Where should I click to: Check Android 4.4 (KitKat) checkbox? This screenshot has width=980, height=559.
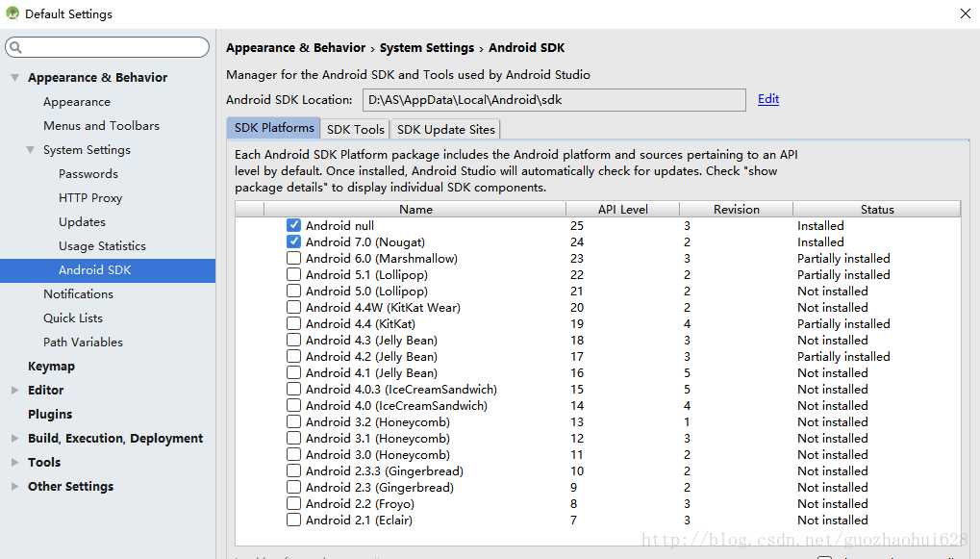click(x=293, y=323)
